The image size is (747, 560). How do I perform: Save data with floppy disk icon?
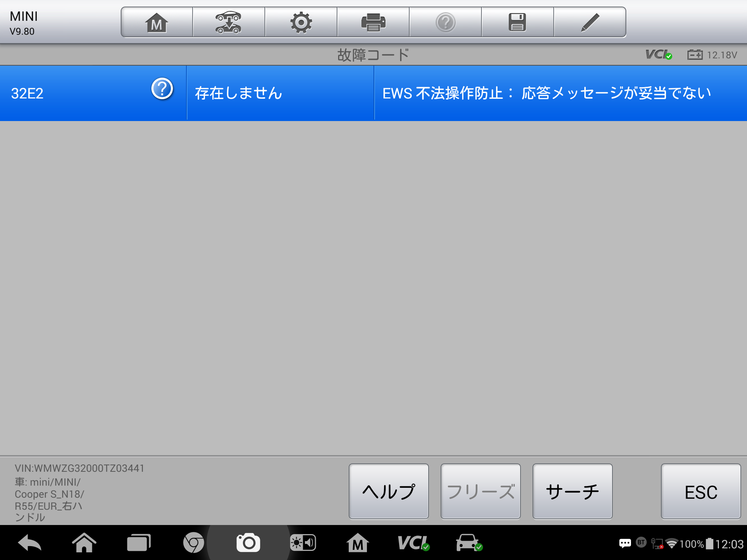[x=517, y=22]
